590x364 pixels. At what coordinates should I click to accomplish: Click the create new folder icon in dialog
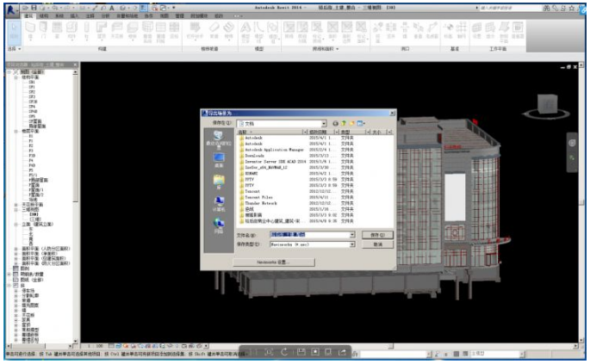[351, 123]
